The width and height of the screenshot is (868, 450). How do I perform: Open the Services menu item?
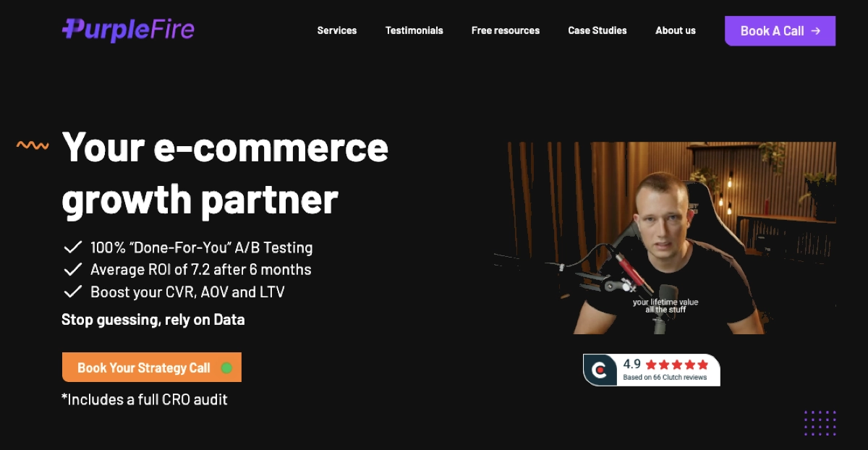pyautogui.click(x=337, y=30)
